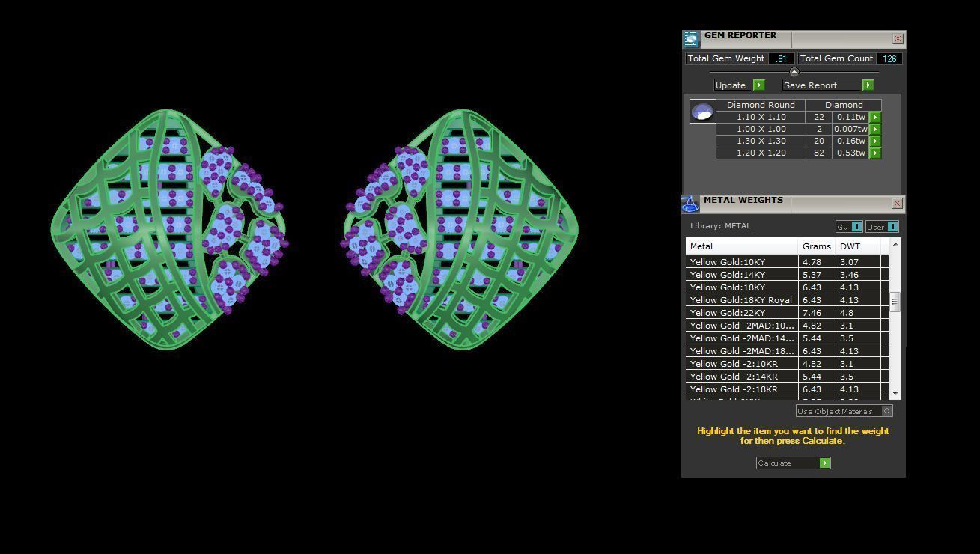Select the Diamond Round gem thumbnail
This screenshot has height=554, width=980.
[702, 112]
